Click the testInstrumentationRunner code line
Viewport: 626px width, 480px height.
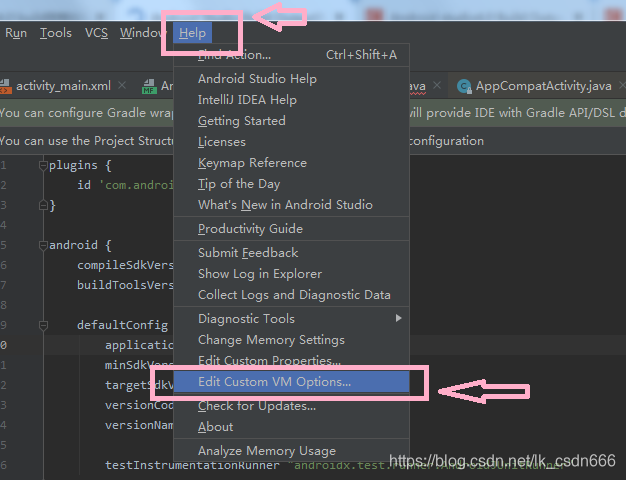click(192, 465)
